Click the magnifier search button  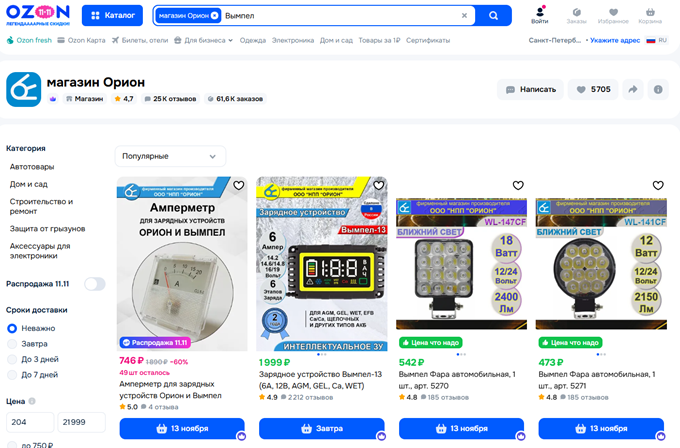(x=493, y=16)
